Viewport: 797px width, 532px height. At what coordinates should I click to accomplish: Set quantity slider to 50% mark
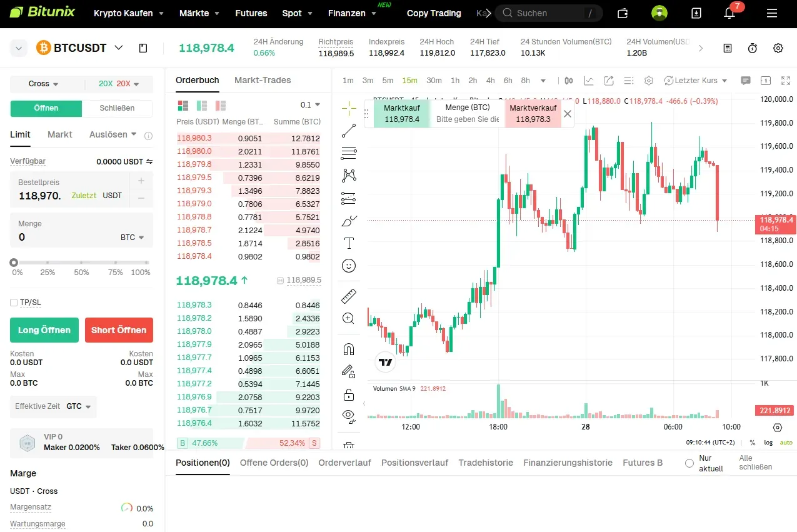pos(81,263)
